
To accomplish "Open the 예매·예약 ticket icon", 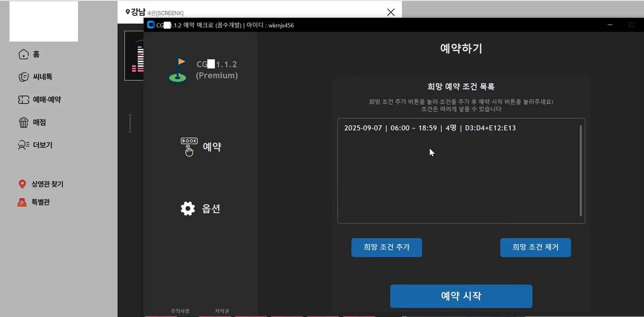I will (23, 99).
